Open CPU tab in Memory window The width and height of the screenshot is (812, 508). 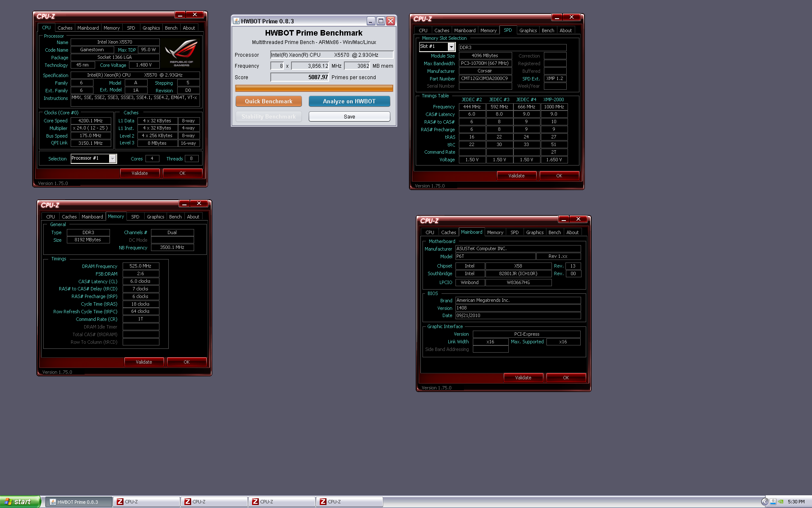coord(50,217)
